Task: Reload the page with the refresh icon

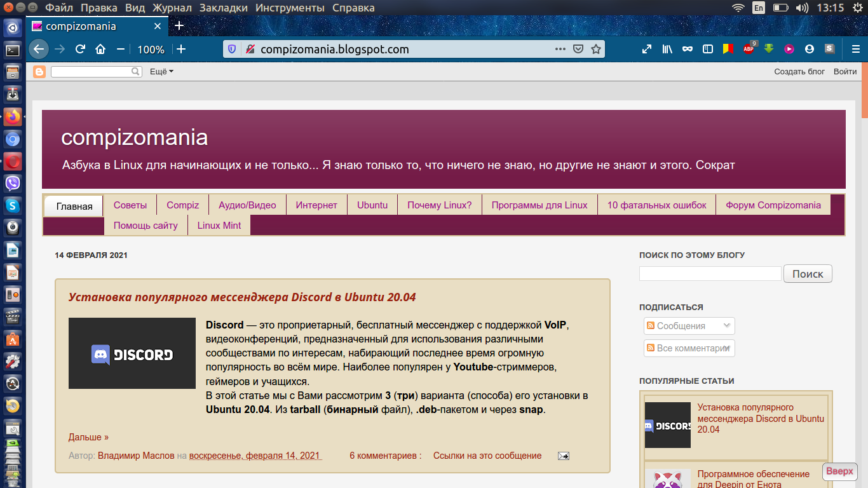Action: click(80, 49)
